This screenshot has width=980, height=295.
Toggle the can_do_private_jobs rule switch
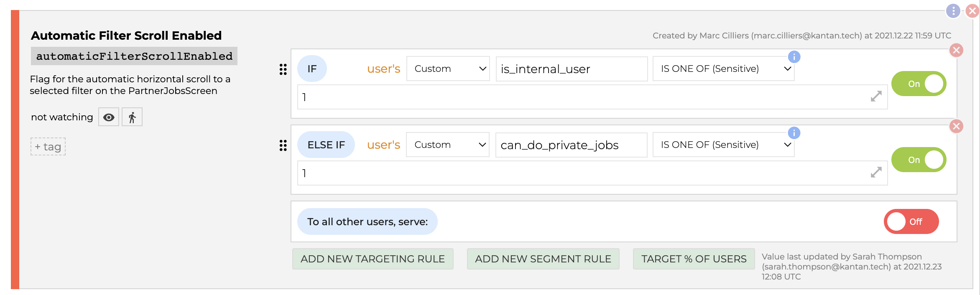pyautogui.click(x=919, y=160)
